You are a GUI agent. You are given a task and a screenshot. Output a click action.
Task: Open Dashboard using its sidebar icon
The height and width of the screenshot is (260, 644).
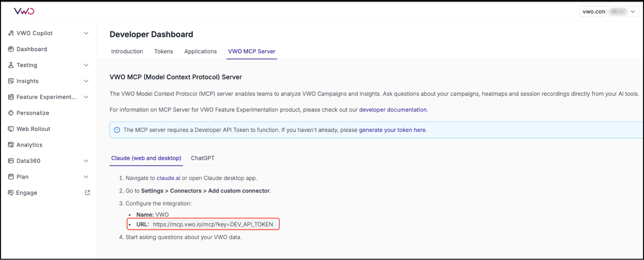(11, 49)
